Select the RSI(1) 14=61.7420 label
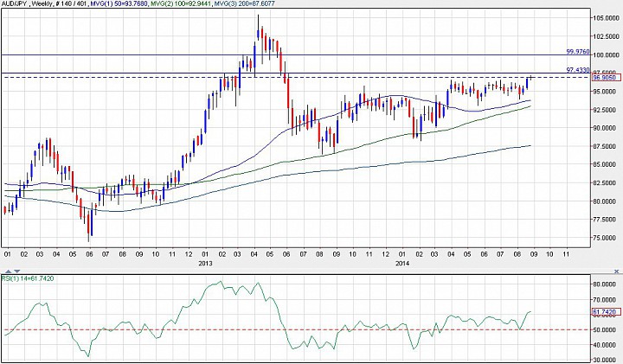Image resolution: width=623 pixels, height=364 pixels. tap(28, 278)
